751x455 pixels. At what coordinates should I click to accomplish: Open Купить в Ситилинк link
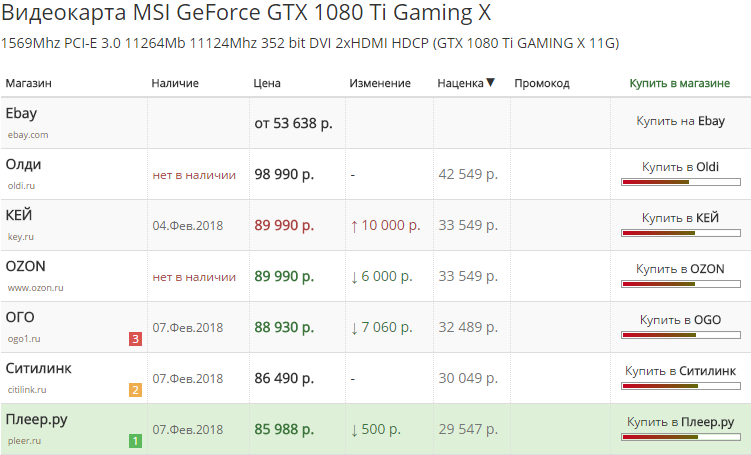point(681,371)
